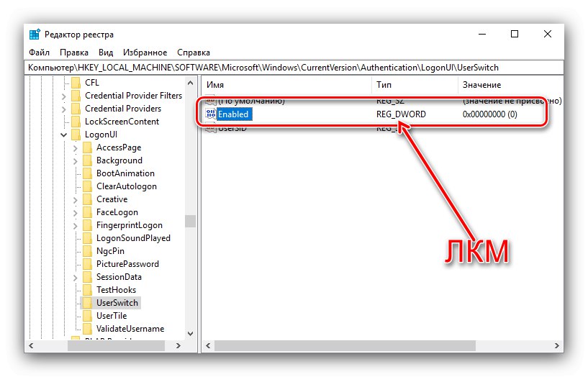Select the Enabled value name
The width and height of the screenshot is (588, 377).
[x=233, y=114]
